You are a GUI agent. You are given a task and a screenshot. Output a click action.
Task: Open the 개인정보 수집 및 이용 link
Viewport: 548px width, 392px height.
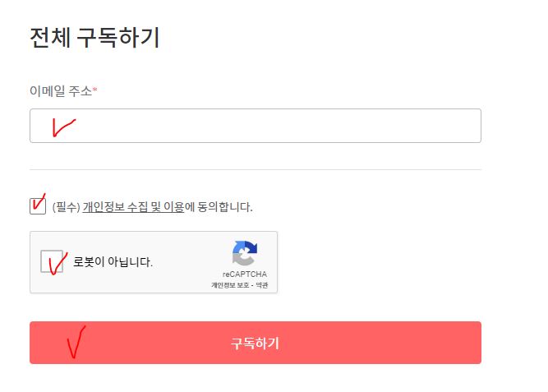(133, 206)
